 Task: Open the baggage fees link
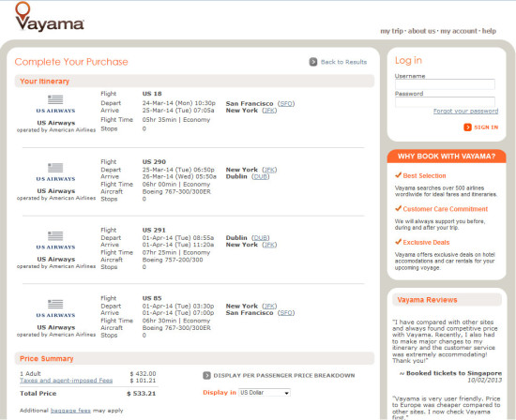(x=70, y=410)
